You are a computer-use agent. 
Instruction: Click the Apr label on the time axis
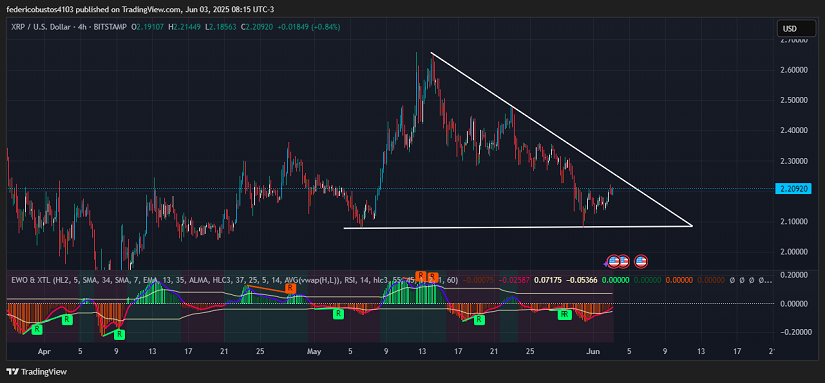[x=45, y=350]
